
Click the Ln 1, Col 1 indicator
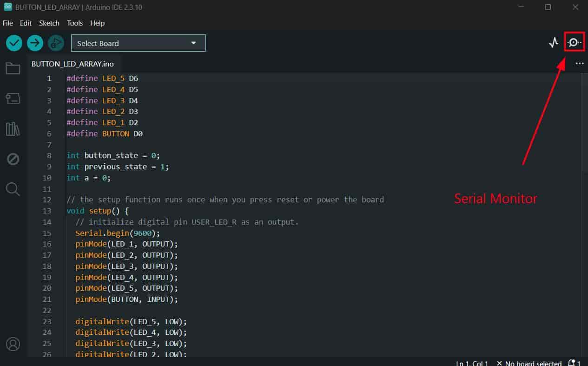coord(472,363)
